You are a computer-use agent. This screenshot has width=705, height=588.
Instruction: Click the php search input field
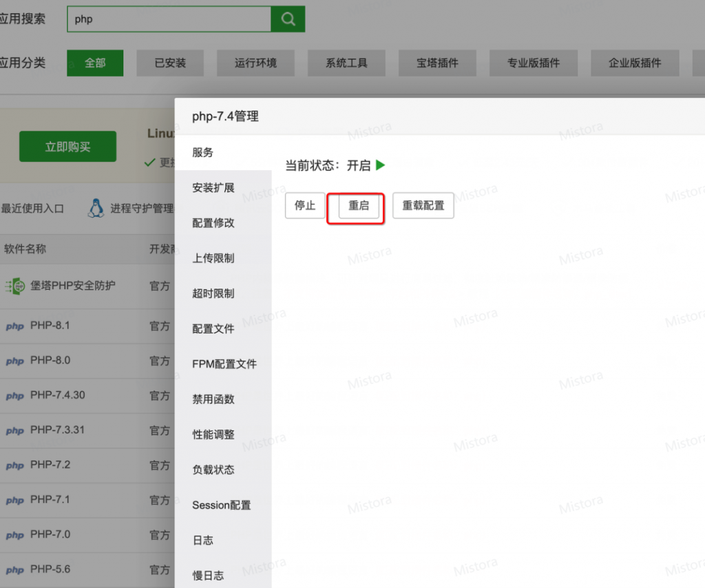[169, 19]
